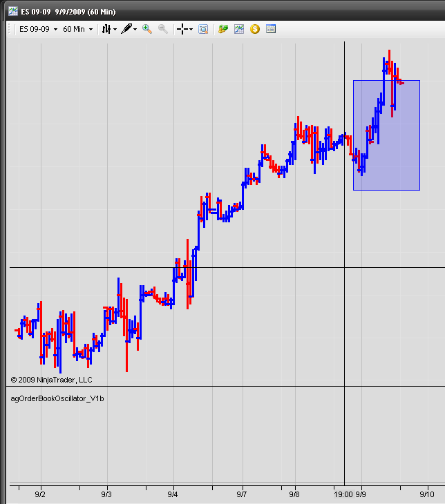This screenshot has height=504, width=445.
Task: Click the window title ES 09-09 9/9/2009 (60 Min)
Action: point(68,12)
